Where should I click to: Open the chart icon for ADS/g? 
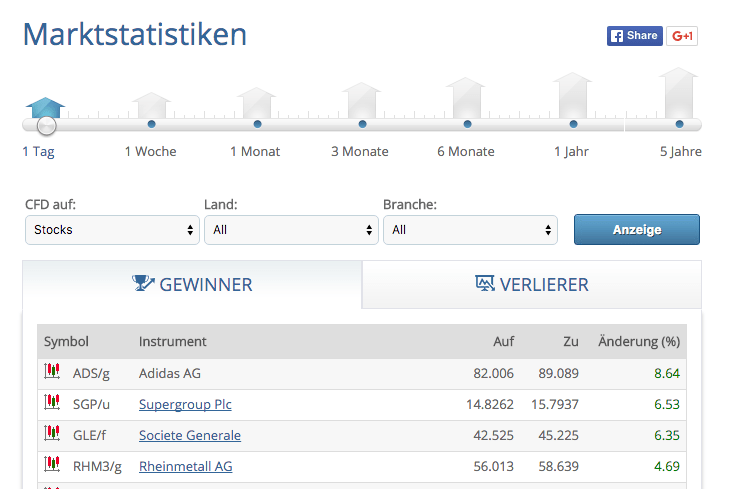(52, 371)
